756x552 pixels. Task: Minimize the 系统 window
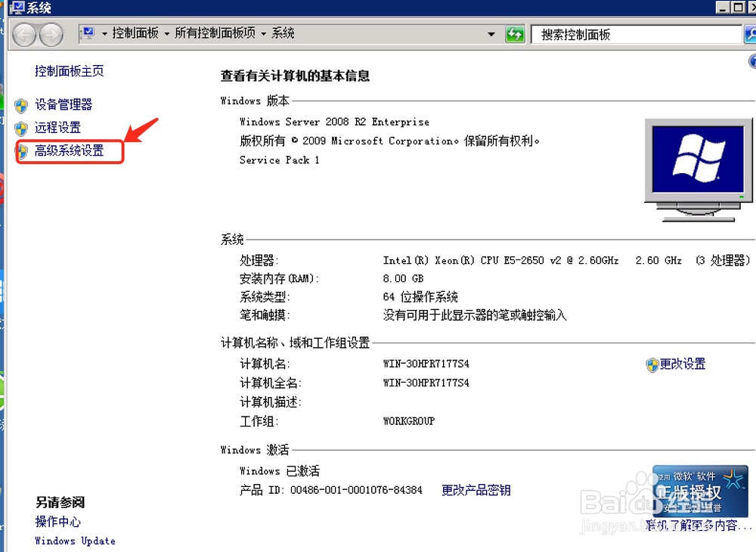[723, 8]
